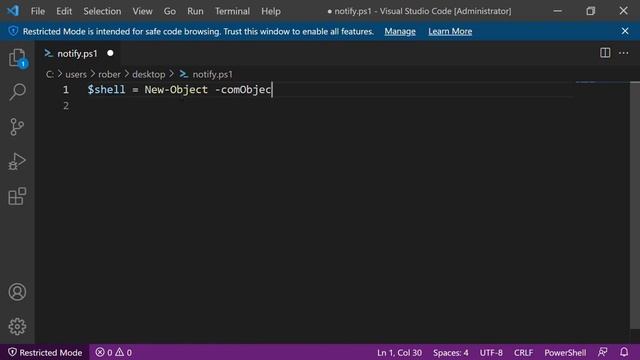Click the shield icon in banner
Screen dimensions: 640x360
(13, 31)
